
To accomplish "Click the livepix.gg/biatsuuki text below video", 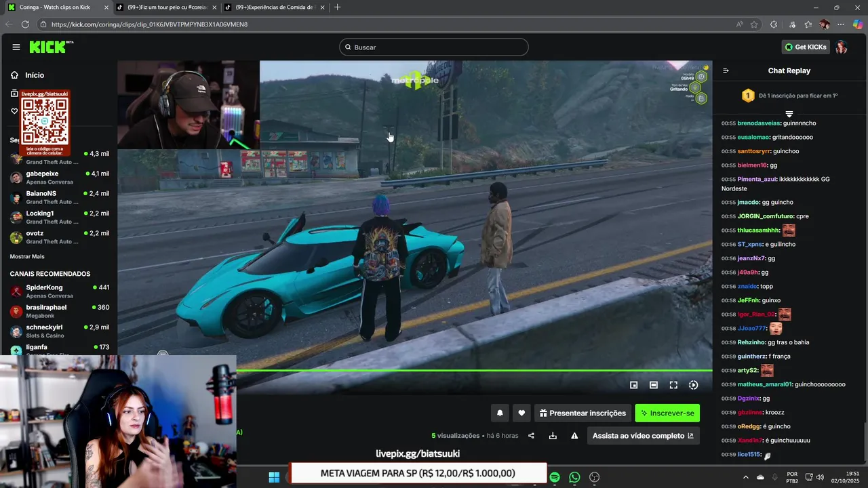I will tap(418, 453).
